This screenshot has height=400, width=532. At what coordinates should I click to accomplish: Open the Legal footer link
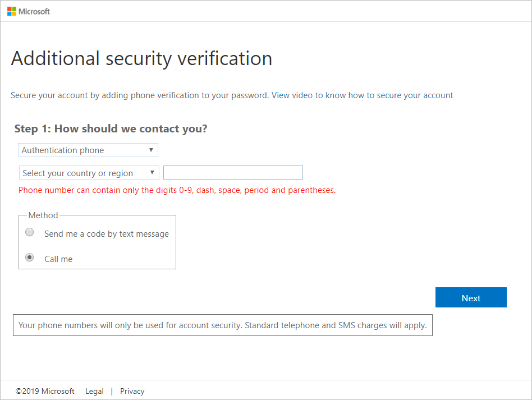click(x=94, y=391)
